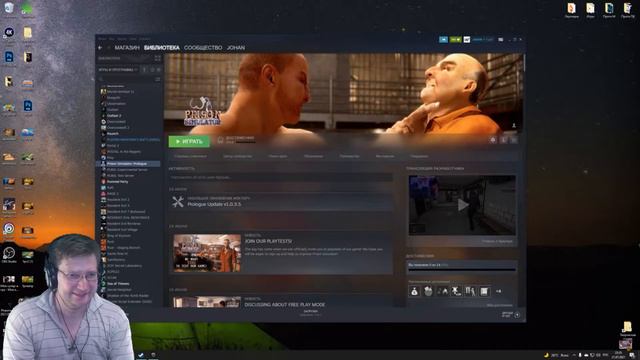Open the JOHAN profile tab
The height and width of the screenshot is (360, 640).
click(236, 48)
